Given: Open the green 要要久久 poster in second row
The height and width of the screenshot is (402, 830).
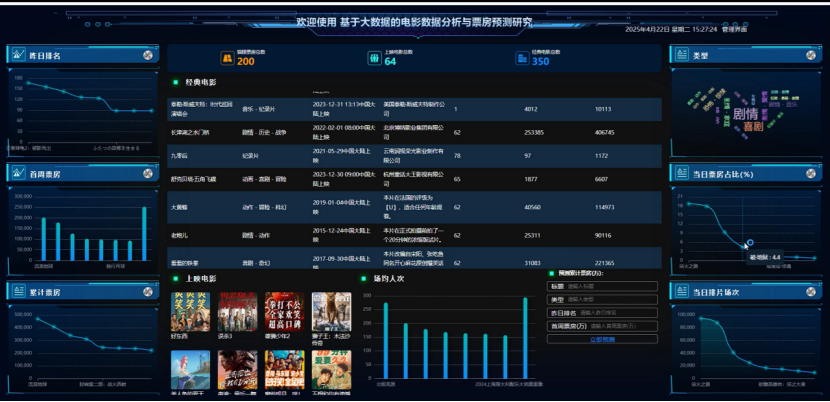Looking at the screenshot, I should pyautogui.click(x=331, y=370).
